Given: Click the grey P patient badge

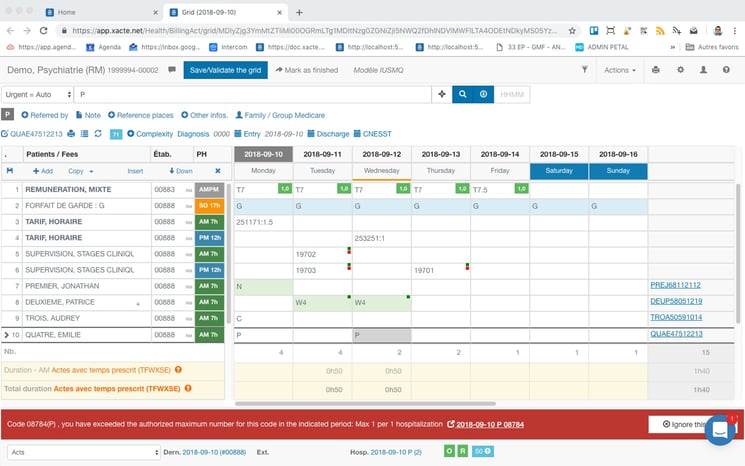Looking at the screenshot, I should 7,114.
